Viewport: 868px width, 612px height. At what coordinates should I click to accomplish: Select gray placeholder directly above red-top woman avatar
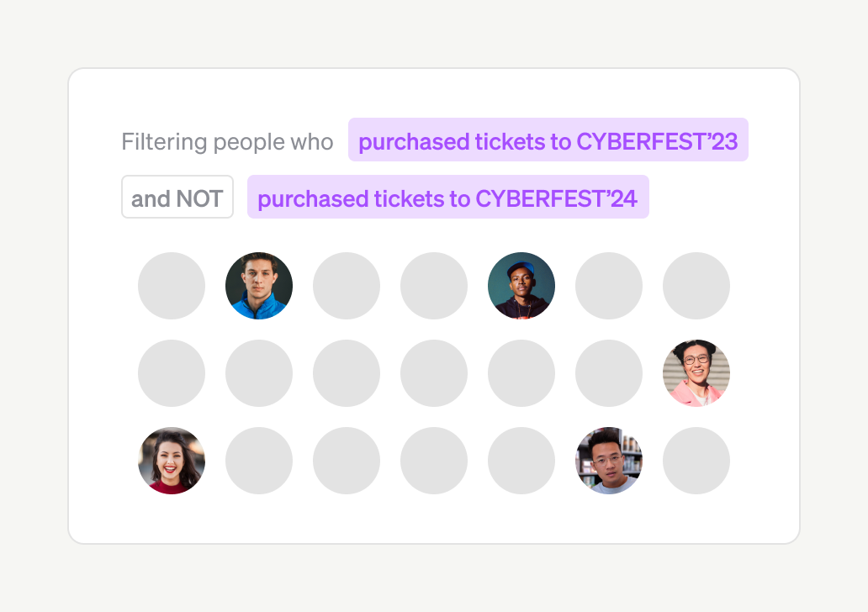(172, 373)
